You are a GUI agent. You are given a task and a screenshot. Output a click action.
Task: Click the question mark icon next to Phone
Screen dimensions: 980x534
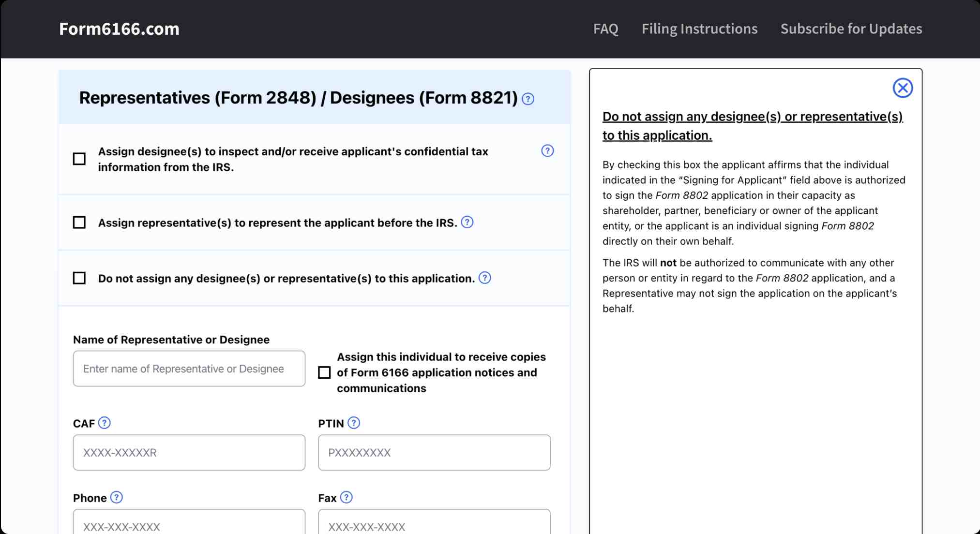pos(117,498)
